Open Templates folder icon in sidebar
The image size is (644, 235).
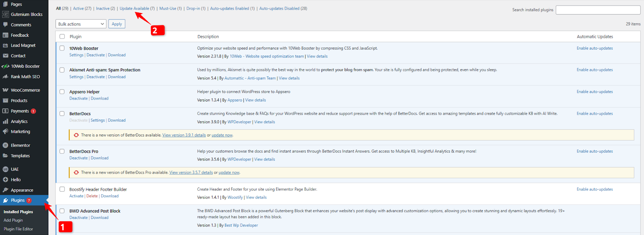(6, 156)
